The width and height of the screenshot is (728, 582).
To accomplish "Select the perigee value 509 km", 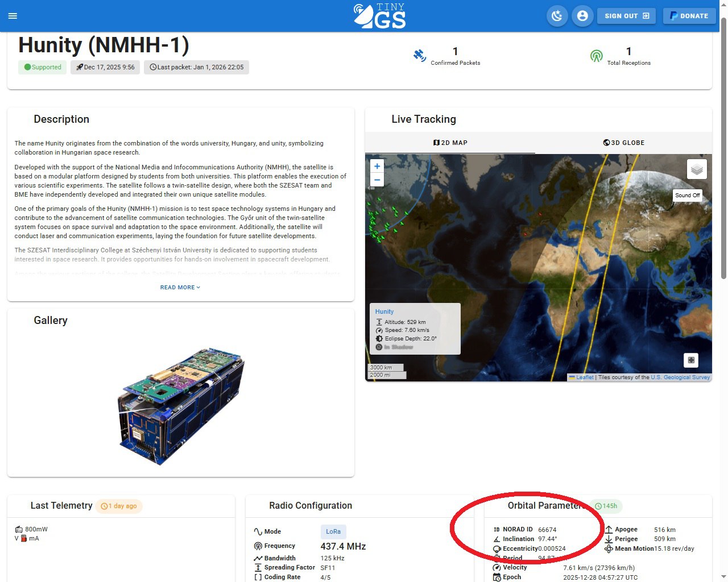I will point(665,539).
